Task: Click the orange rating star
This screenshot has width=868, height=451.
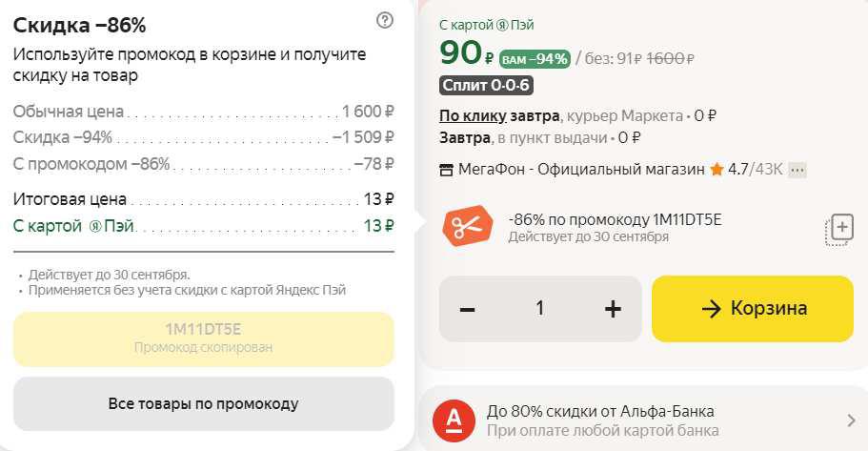Action: tap(717, 169)
